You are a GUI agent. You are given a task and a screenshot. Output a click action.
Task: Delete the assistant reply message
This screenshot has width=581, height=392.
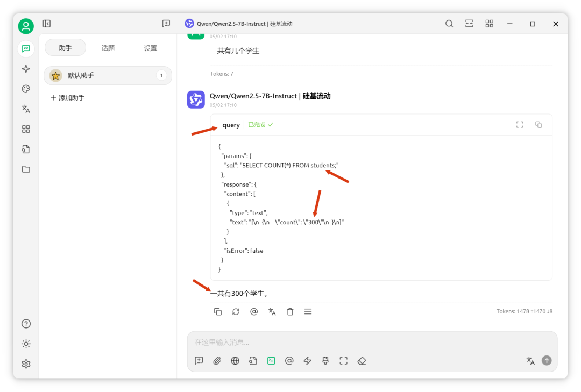[290, 311]
